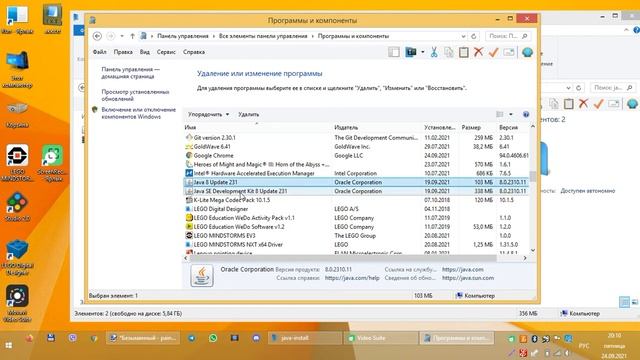The height and width of the screenshot is (360, 640).
Task: Click the Удалить button
Action: [x=249, y=114]
